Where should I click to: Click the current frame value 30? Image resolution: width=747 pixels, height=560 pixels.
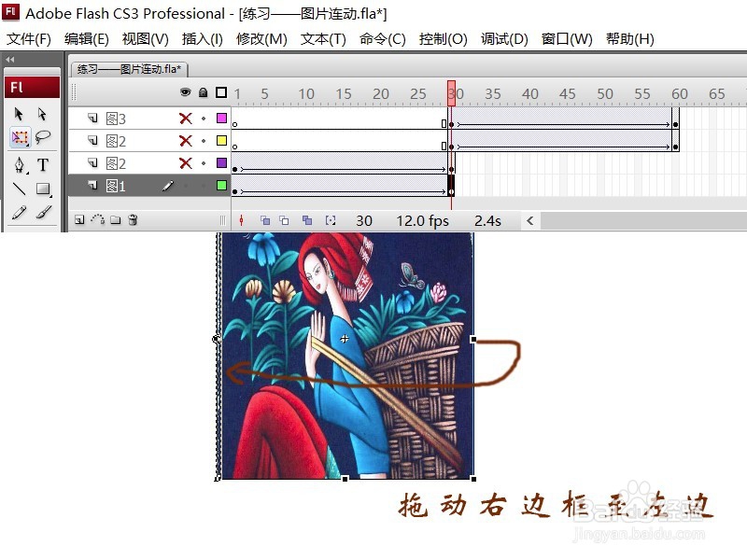364,220
